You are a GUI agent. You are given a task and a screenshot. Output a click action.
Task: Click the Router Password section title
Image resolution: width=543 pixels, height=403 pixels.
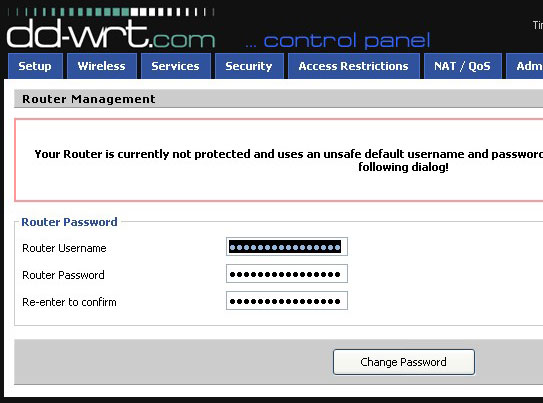69,222
